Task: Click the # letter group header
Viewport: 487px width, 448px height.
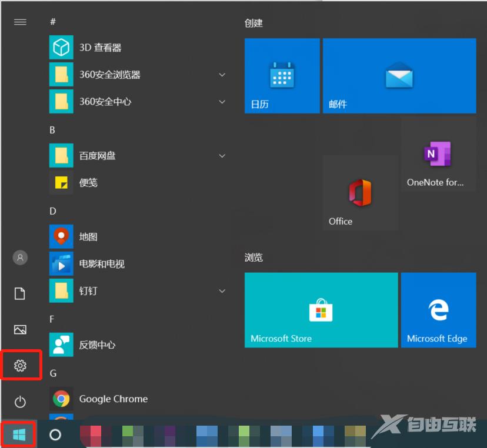Action: (53, 22)
